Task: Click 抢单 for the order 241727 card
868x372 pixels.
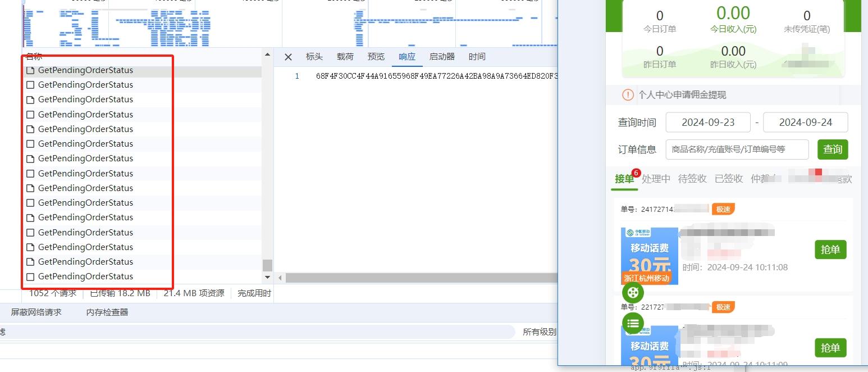Action: pyautogui.click(x=830, y=249)
